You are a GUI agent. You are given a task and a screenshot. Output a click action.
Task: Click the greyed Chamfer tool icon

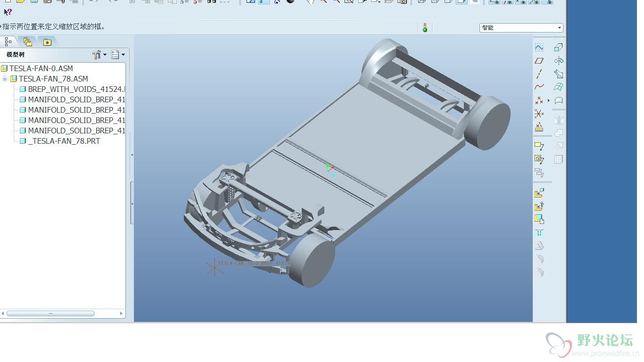[539, 272]
